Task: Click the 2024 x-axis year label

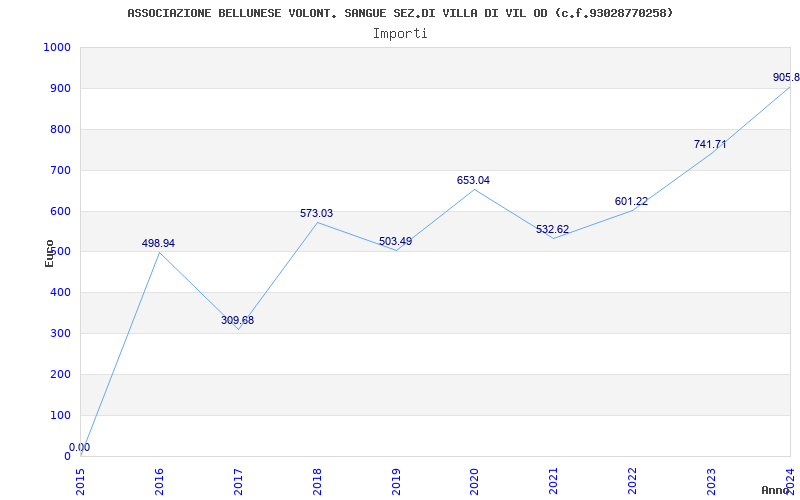Action: point(790,481)
